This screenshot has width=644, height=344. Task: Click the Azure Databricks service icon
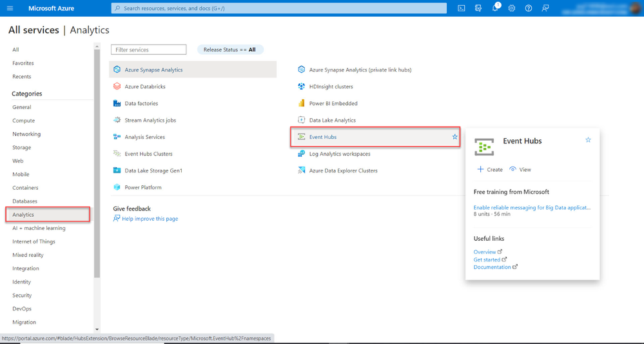[117, 86]
